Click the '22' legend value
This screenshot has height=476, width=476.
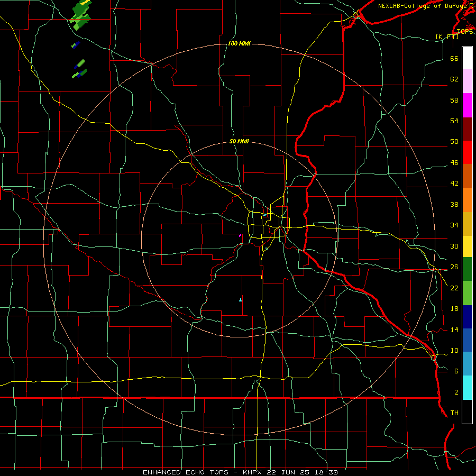tap(454, 288)
